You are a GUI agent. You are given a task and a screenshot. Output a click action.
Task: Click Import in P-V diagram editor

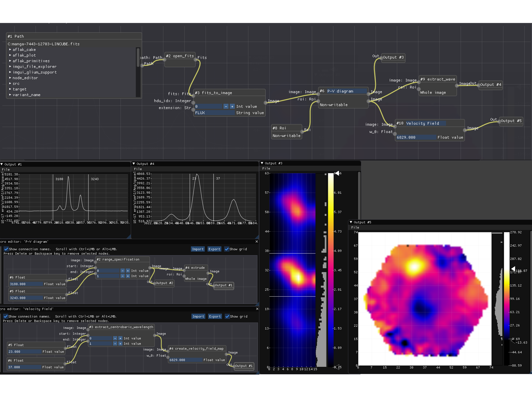(x=198, y=249)
